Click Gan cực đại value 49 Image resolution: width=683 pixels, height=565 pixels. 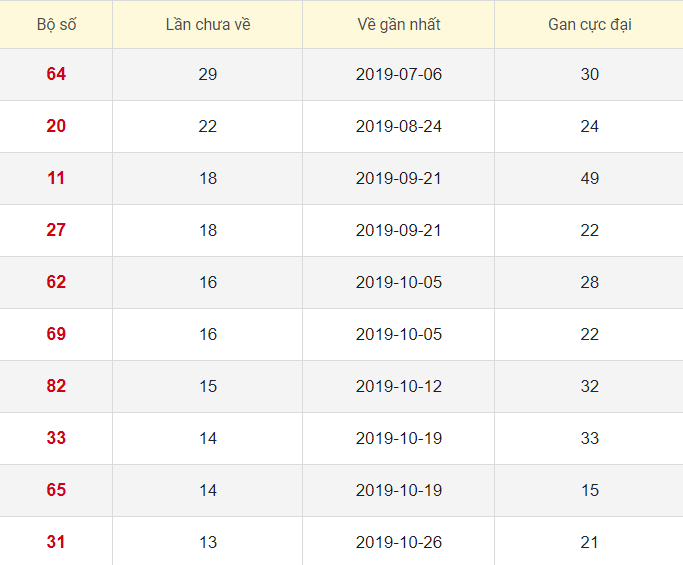tap(589, 178)
